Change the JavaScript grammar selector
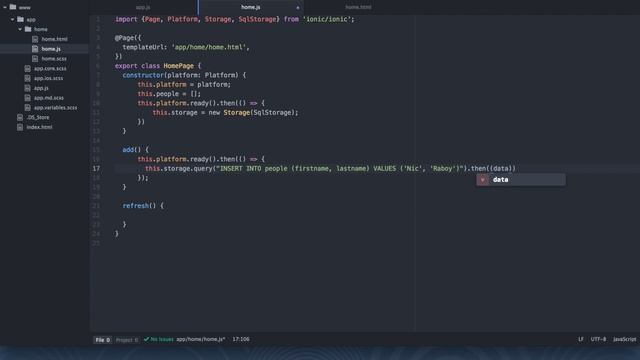Viewport: 640px width, 360px height. click(x=624, y=339)
